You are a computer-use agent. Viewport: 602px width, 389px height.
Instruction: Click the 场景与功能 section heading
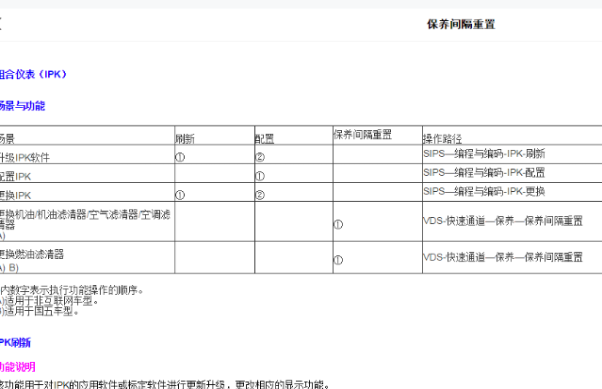point(22,106)
